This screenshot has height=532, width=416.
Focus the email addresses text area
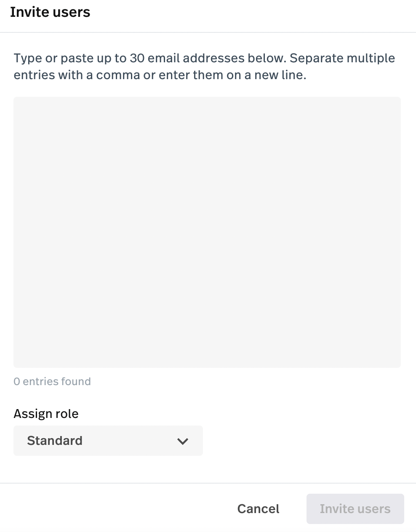pos(207,232)
